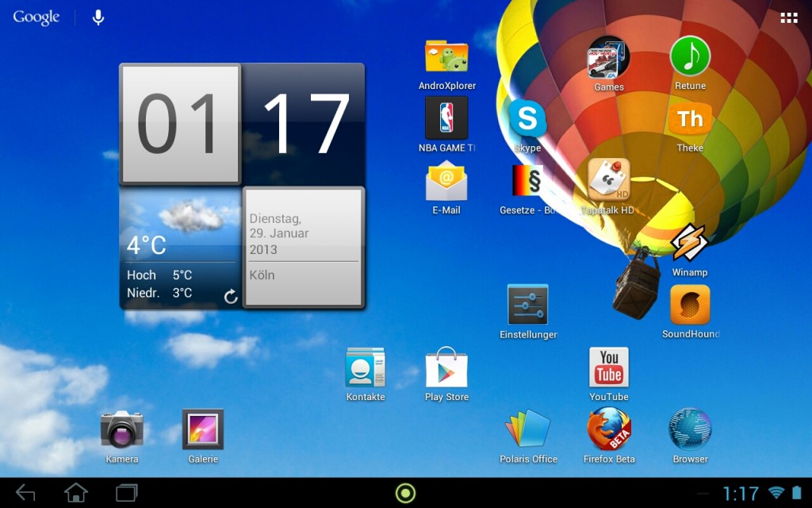
Task: Show recent apps
Action: pyautogui.click(x=126, y=492)
